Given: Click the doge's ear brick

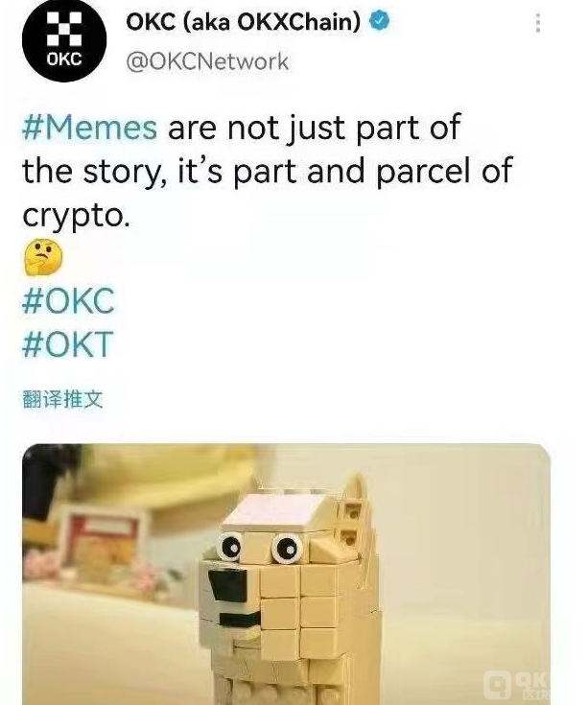Looking at the screenshot, I should click(355, 512).
